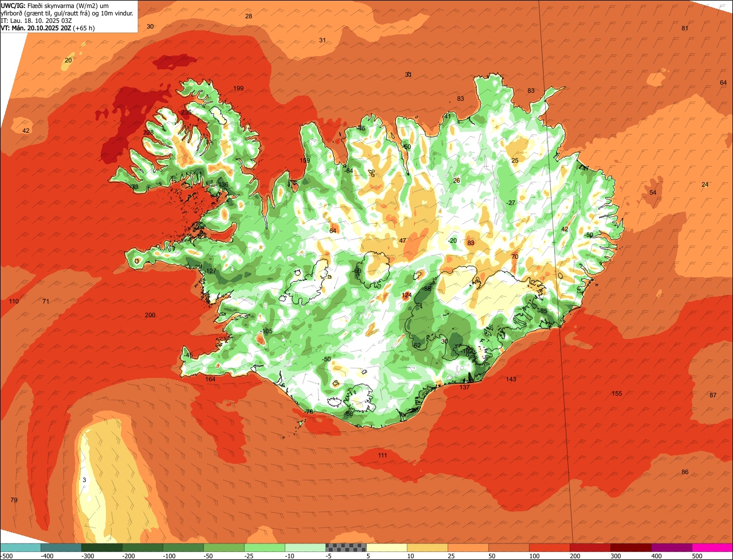Click the '235' value on the map
Screen dimensions: 733x560
186,113
